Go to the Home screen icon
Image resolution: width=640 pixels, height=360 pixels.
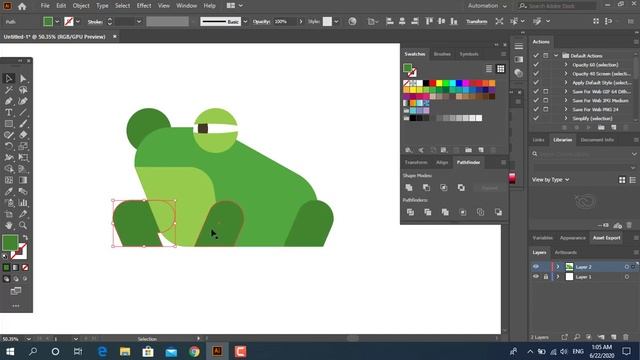22,6
